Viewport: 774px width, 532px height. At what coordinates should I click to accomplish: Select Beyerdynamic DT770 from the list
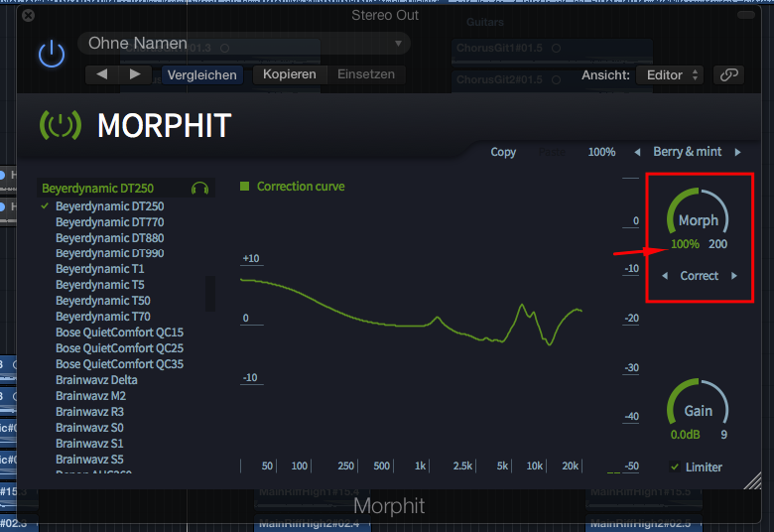(x=109, y=222)
